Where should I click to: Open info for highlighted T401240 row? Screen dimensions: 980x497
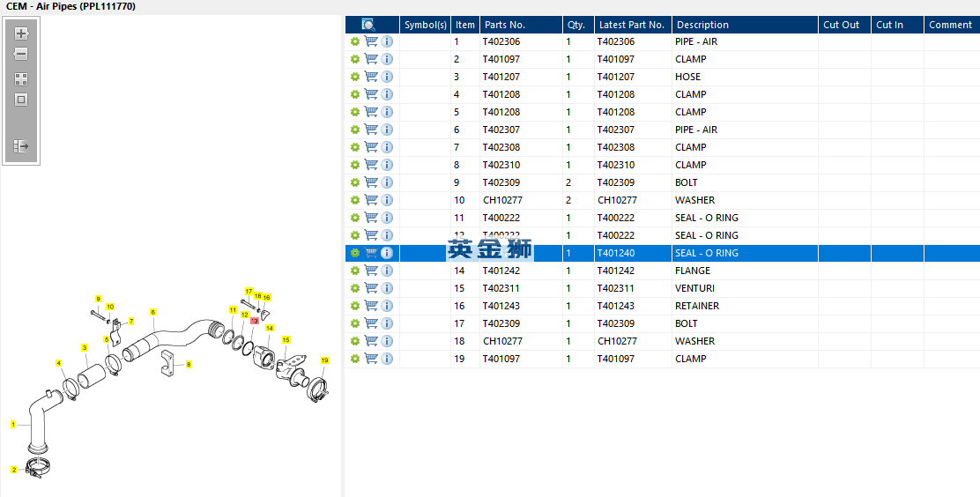[x=387, y=253]
